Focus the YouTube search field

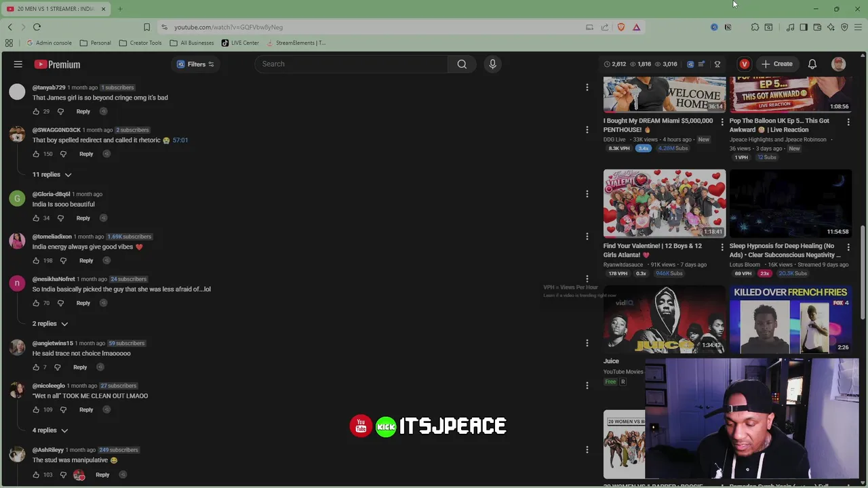point(351,64)
